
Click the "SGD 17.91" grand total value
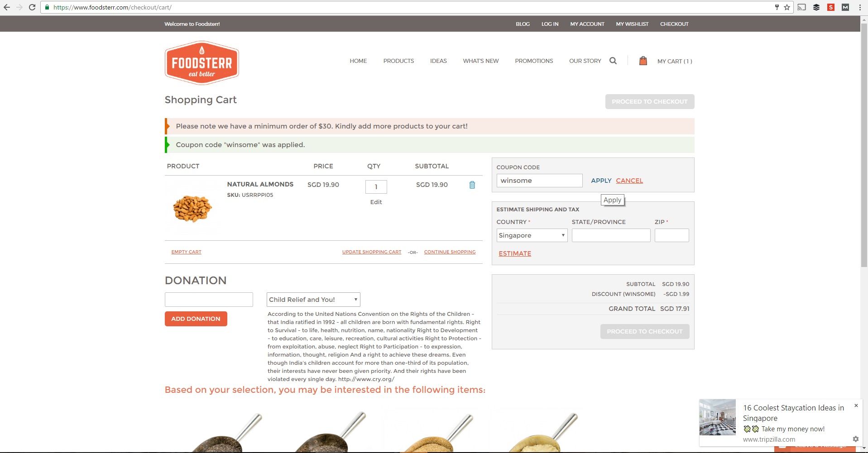[x=675, y=309]
